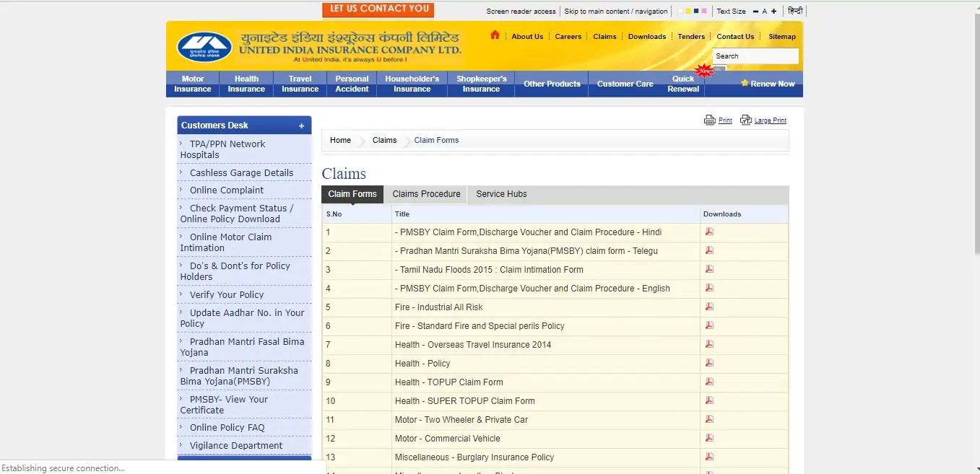The image size is (980, 474).
Task: Click Screen reader access link
Action: pos(521,12)
